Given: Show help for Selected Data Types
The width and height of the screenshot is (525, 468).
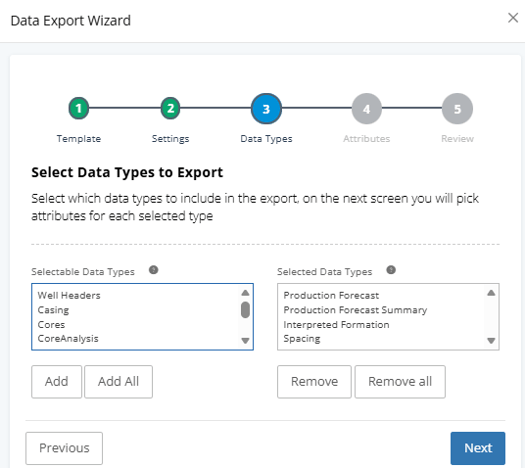Looking at the screenshot, I should click(x=391, y=270).
